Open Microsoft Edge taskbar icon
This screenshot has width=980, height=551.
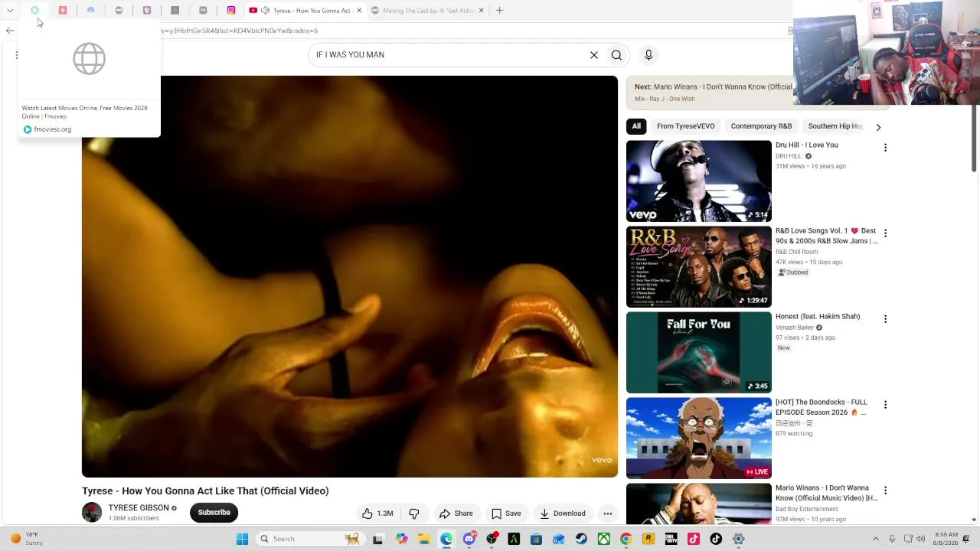(x=446, y=540)
